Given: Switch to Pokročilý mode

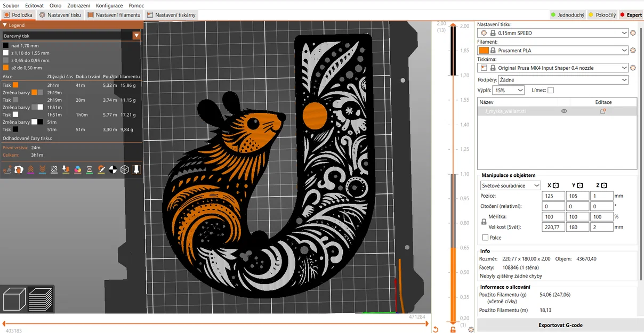Looking at the screenshot, I should (x=602, y=15).
